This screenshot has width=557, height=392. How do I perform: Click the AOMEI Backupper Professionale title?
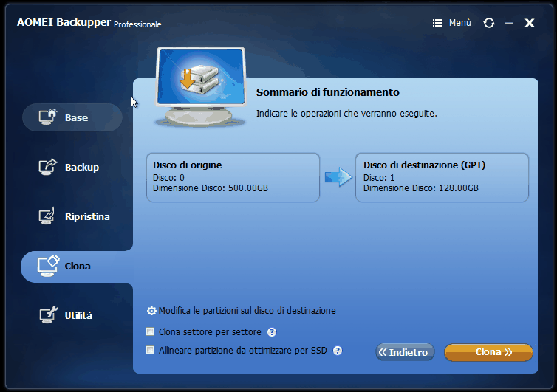[x=89, y=23]
